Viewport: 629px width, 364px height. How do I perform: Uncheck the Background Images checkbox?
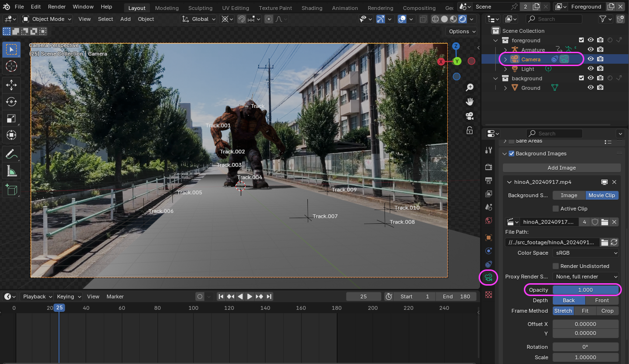(x=511, y=153)
